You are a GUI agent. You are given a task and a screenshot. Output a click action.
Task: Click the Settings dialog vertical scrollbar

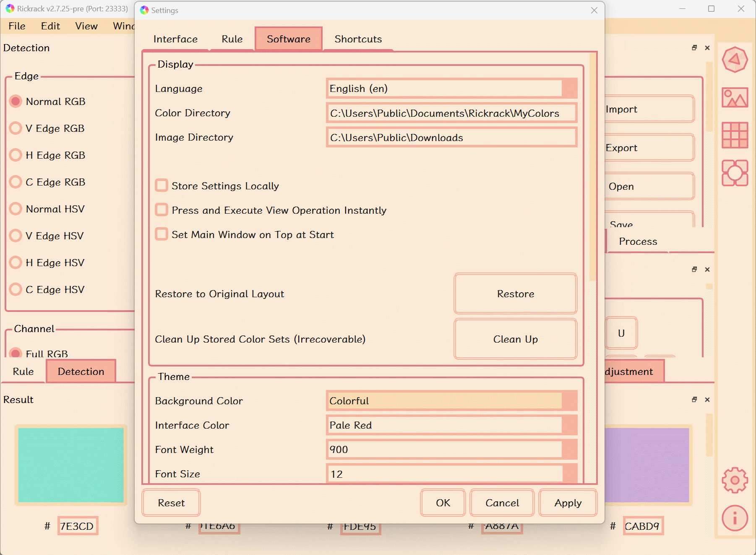[593, 168]
